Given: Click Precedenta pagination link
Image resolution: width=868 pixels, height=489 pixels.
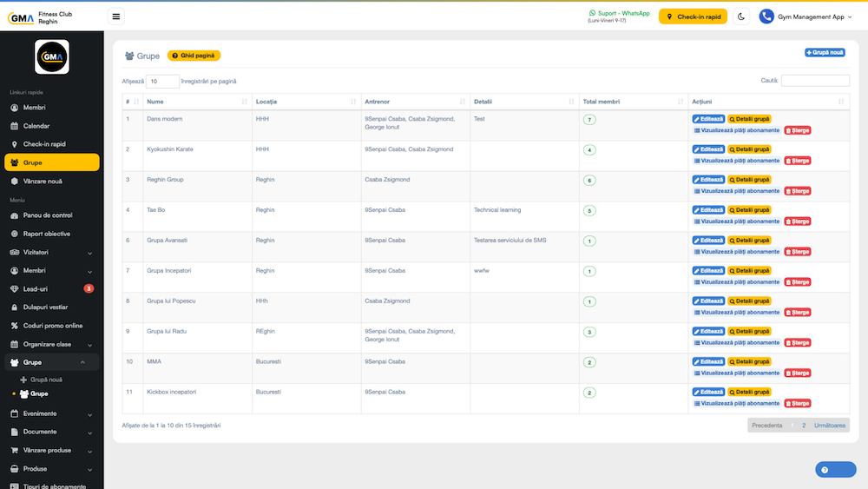Looking at the screenshot, I should pos(766,426).
